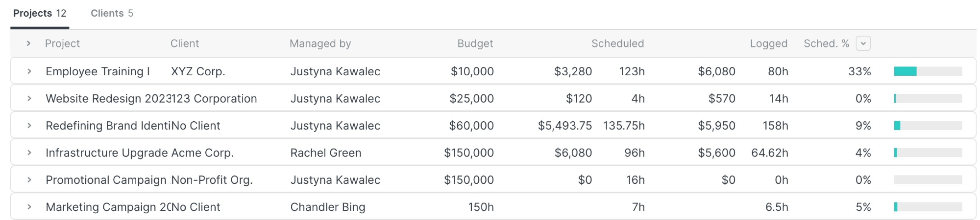The width and height of the screenshot is (980, 220).
Task: Expand the Infrastructure Upgrade row
Action: pyautogui.click(x=29, y=153)
